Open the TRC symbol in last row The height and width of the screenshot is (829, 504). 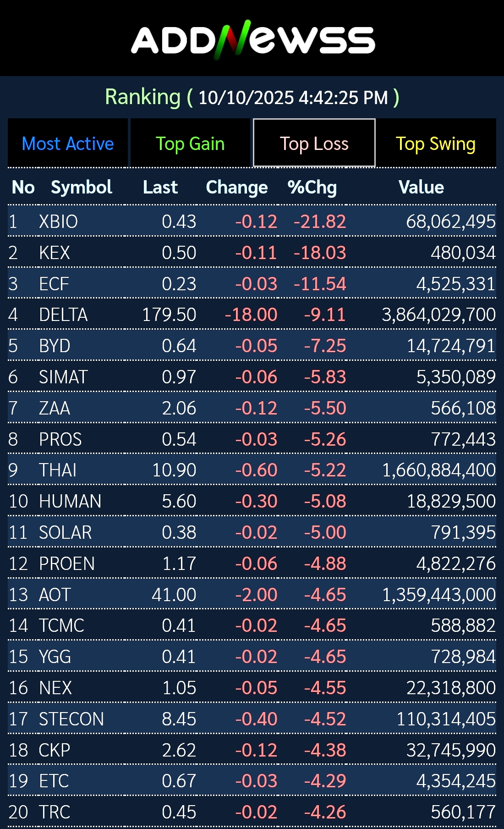click(x=55, y=812)
